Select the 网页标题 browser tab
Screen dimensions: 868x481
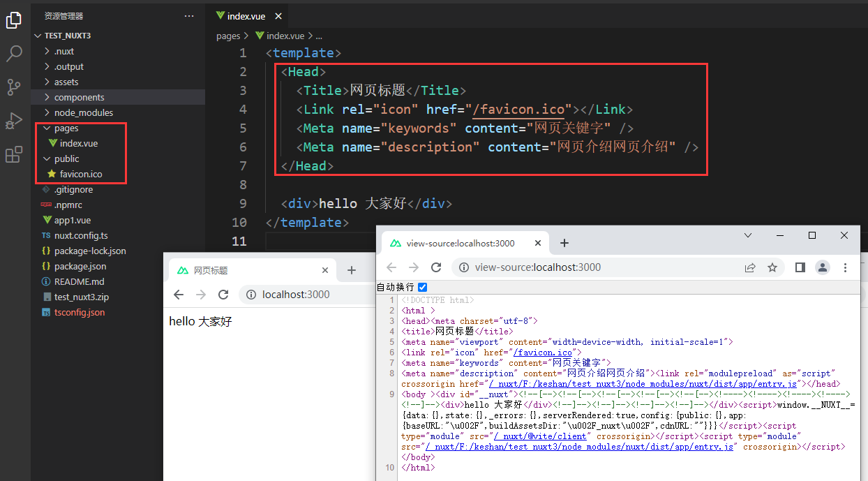[x=253, y=270]
